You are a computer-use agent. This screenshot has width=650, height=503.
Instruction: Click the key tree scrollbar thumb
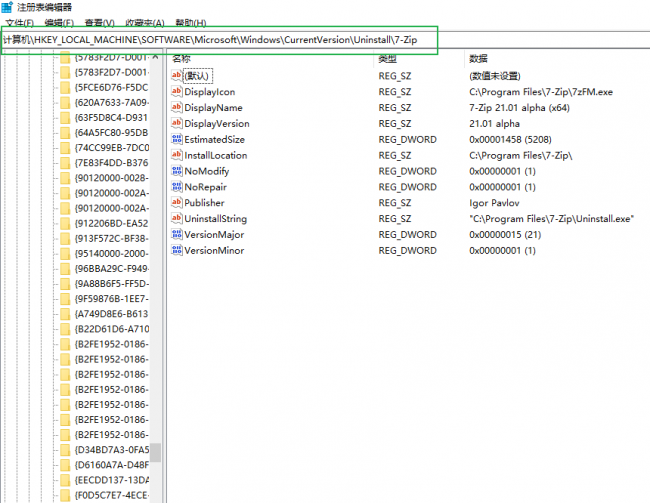[155, 452]
